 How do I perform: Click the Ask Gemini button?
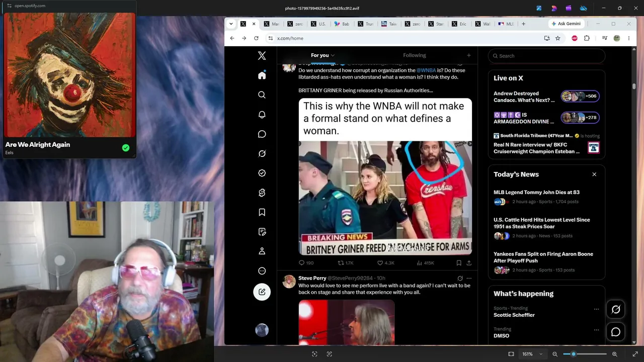point(566,24)
